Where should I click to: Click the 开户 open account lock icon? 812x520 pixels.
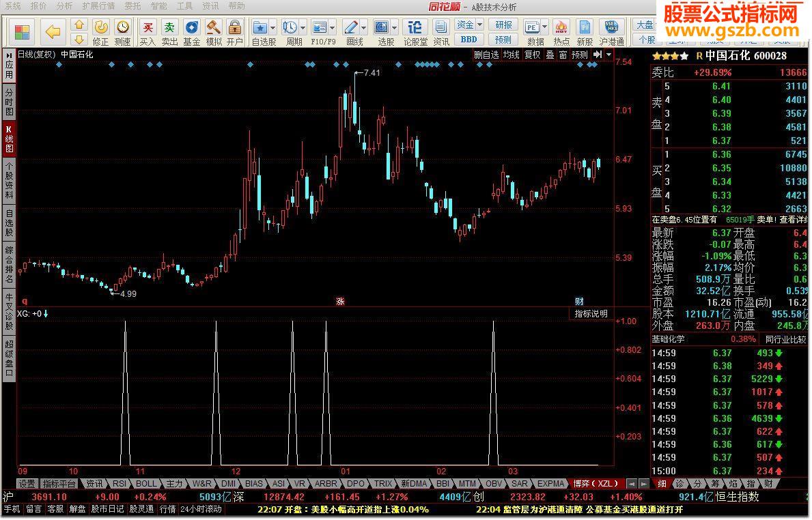click(235, 32)
